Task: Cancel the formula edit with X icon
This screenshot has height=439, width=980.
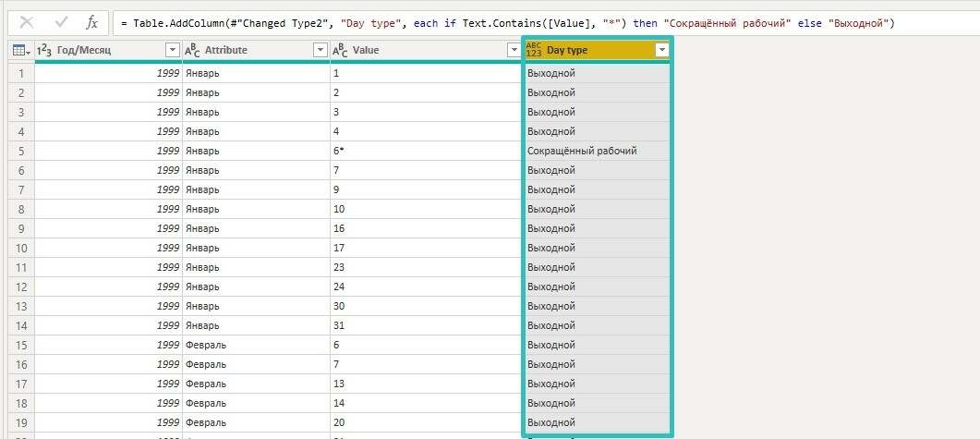Action: click(27, 23)
